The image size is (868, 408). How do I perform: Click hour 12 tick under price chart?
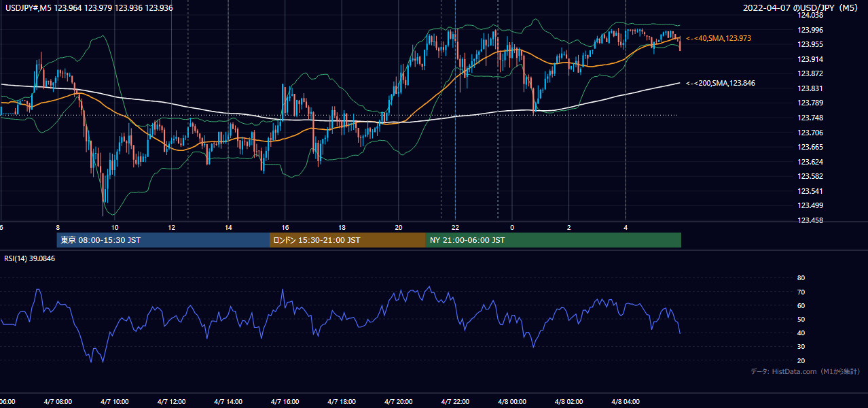[171, 228]
